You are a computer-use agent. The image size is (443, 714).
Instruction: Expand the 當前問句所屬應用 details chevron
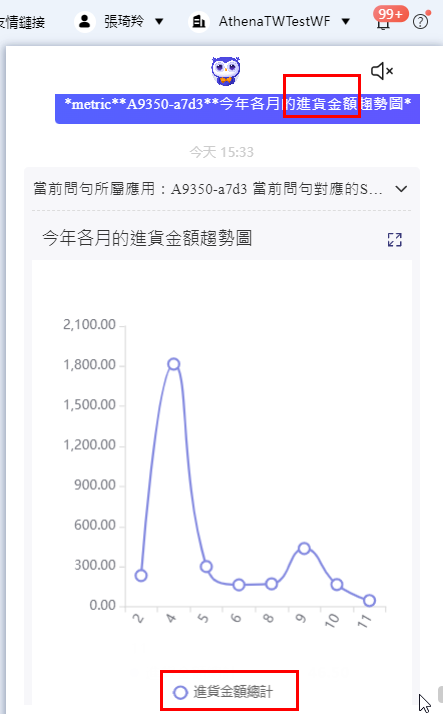coord(401,189)
